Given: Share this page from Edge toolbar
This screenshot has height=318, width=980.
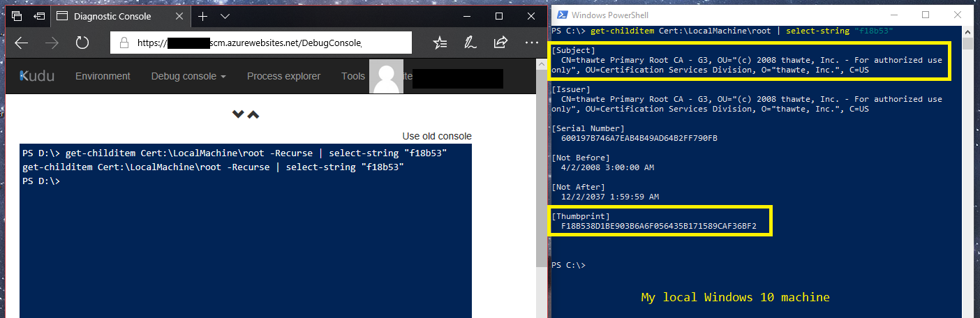Looking at the screenshot, I should (x=500, y=43).
